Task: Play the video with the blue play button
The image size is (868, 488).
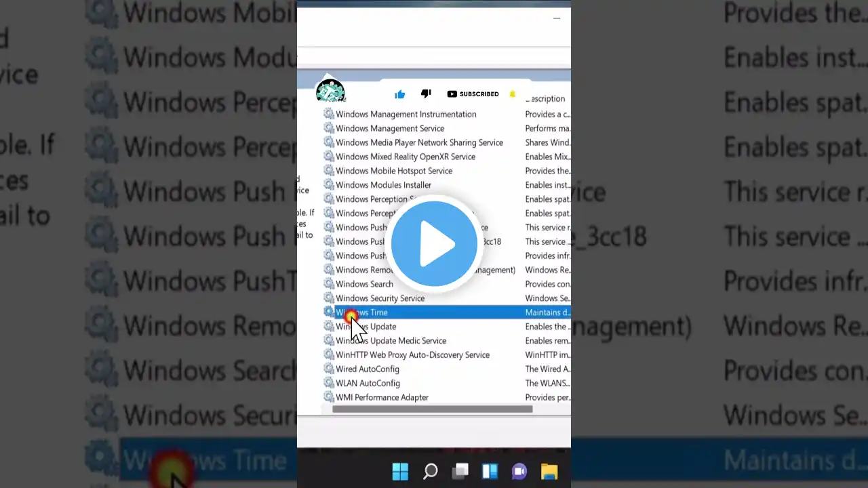Action: click(434, 243)
